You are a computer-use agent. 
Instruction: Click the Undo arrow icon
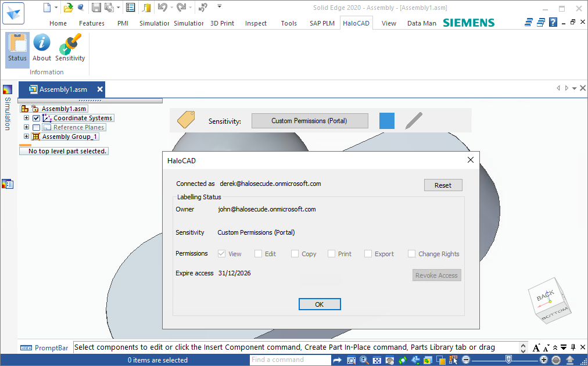click(x=162, y=8)
